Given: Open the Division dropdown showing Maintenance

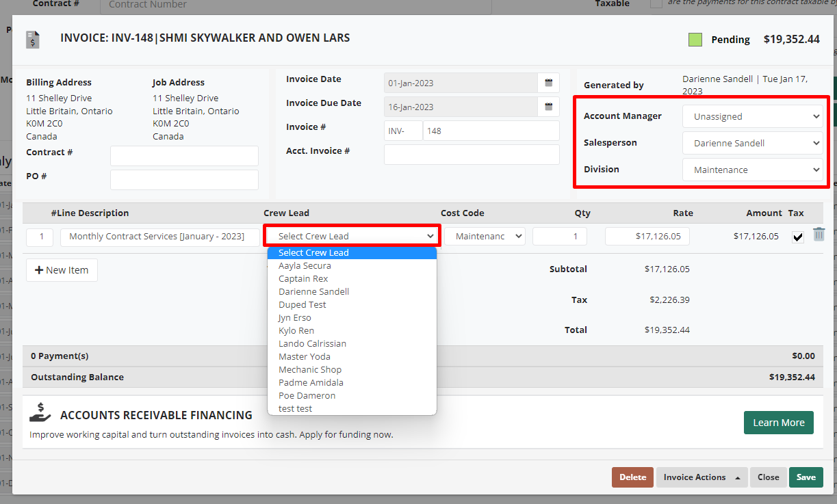Looking at the screenshot, I should 752,169.
